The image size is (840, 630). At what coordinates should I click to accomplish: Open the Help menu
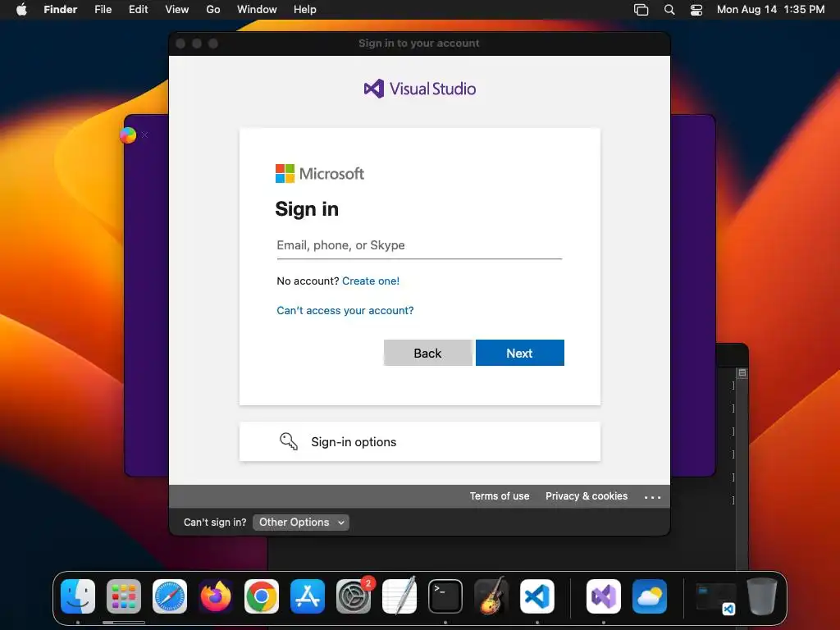point(305,9)
